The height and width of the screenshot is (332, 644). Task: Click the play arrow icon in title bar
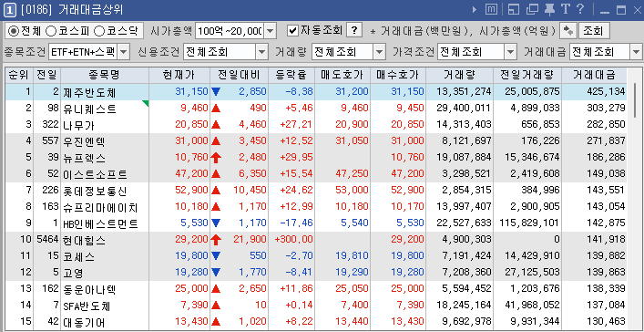[475, 9]
